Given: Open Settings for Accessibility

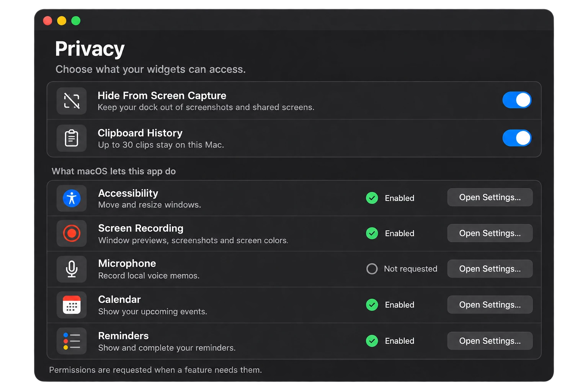Looking at the screenshot, I should click(490, 197).
